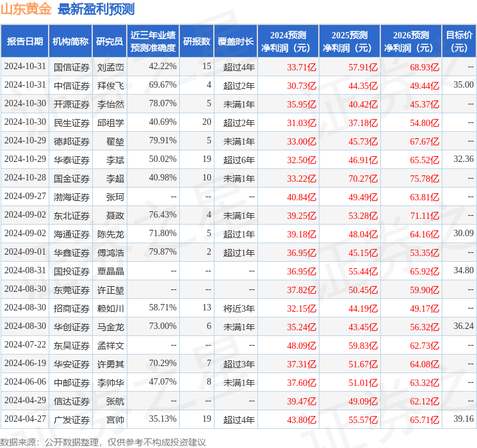Click the 覆盖时长 column header
The height and width of the screenshot is (448, 477).
pos(236,41)
